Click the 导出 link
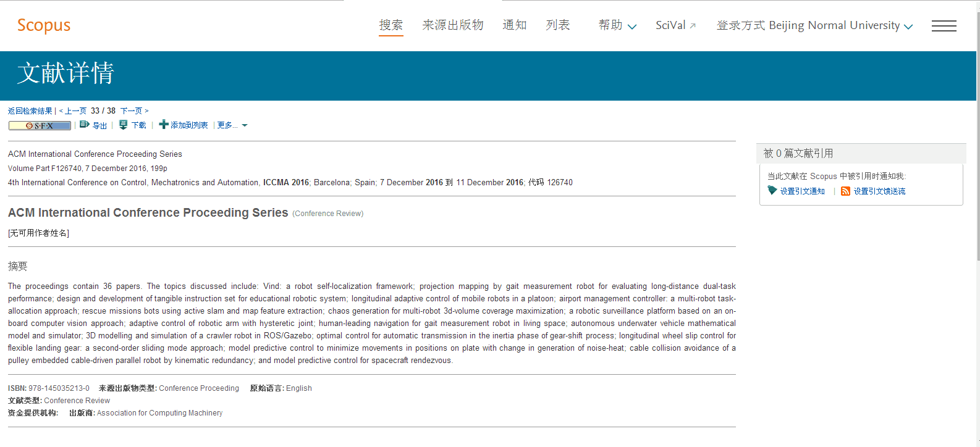The width and height of the screenshot is (980, 447). coord(100,125)
